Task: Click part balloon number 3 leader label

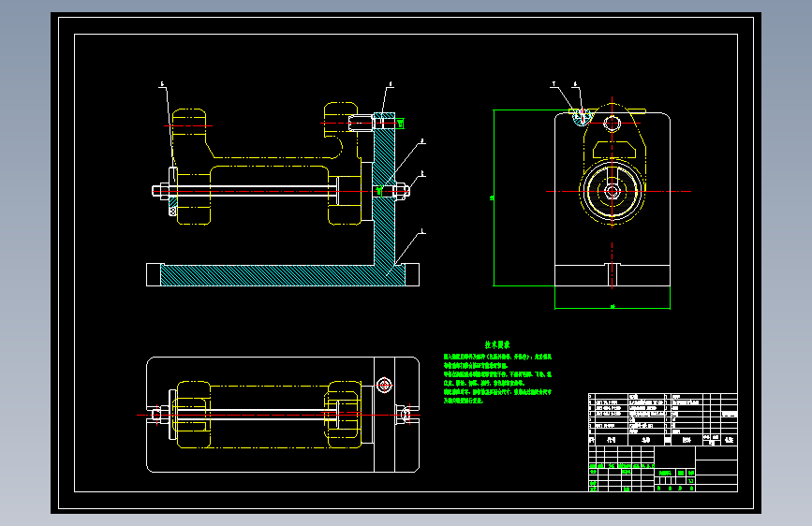Action: click(422, 140)
